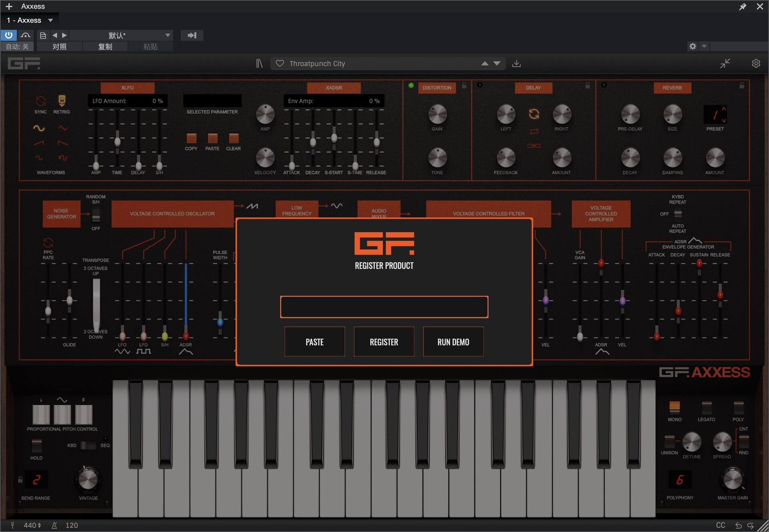Go to next host preset arrow
769x532 pixels.
[64, 35]
